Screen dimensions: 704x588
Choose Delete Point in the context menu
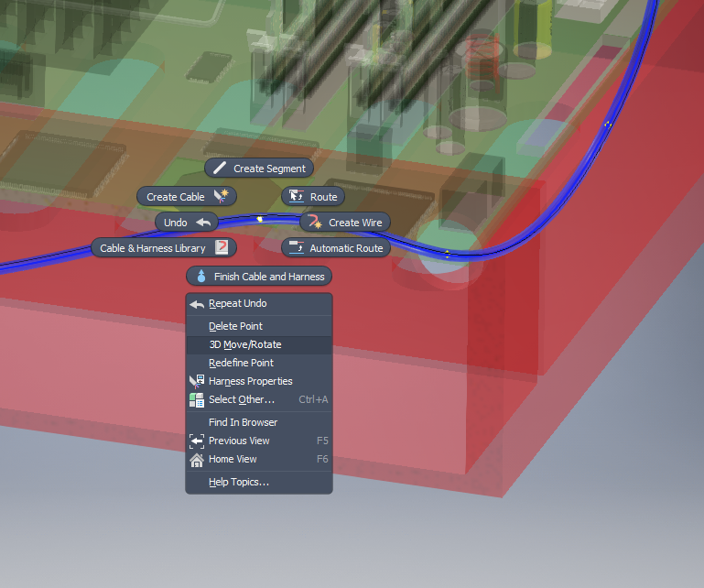click(259, 326)
